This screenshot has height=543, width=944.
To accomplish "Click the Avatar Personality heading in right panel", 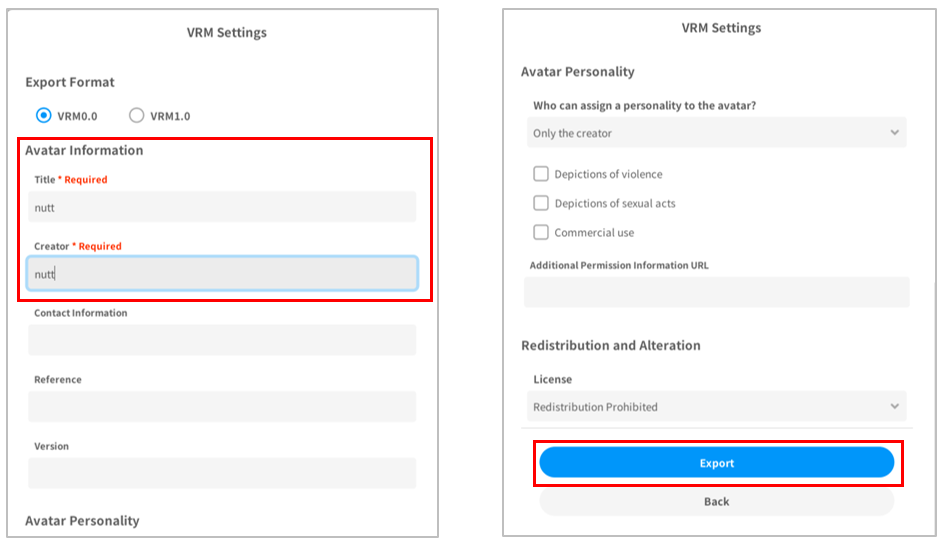I will 577,72.
